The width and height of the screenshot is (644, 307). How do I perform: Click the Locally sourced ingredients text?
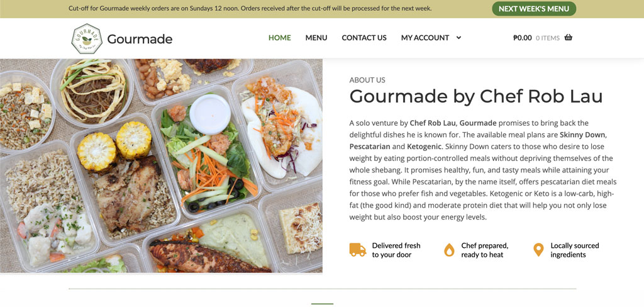(x=575, y=250)
